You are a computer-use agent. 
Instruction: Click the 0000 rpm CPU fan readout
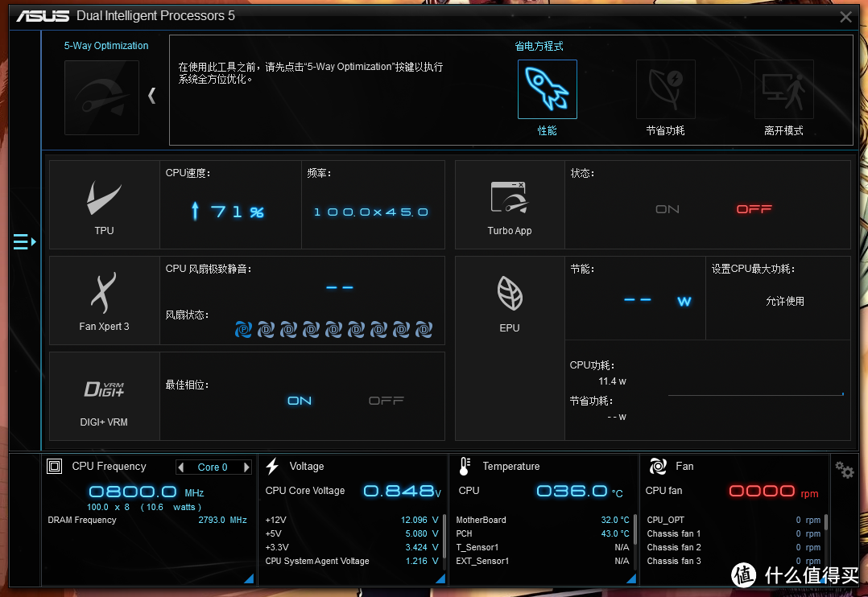(774, 492)
